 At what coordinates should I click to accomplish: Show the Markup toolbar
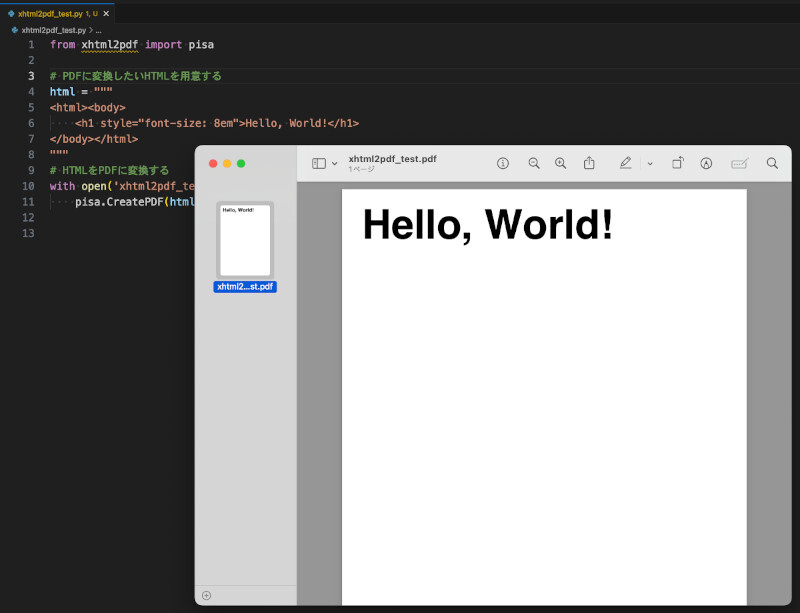point(706,163)
